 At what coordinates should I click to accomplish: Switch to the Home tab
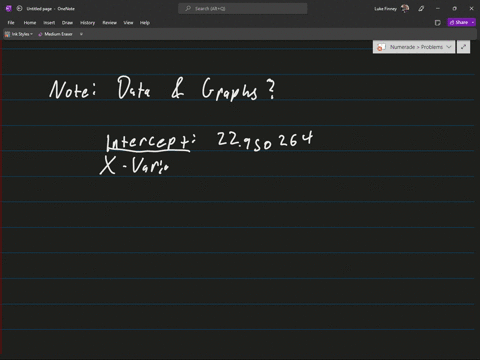(x=30, y=23)
